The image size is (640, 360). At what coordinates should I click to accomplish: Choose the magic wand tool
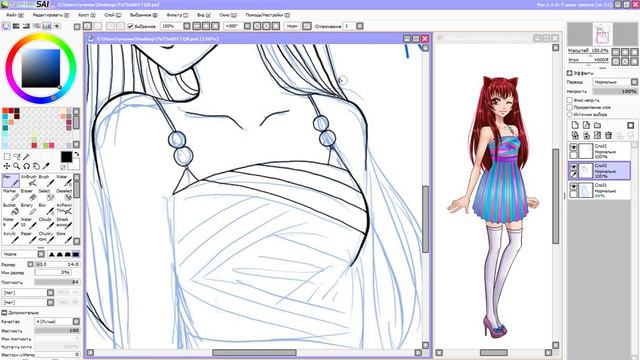pyautogui.click(x=27, y=156)
